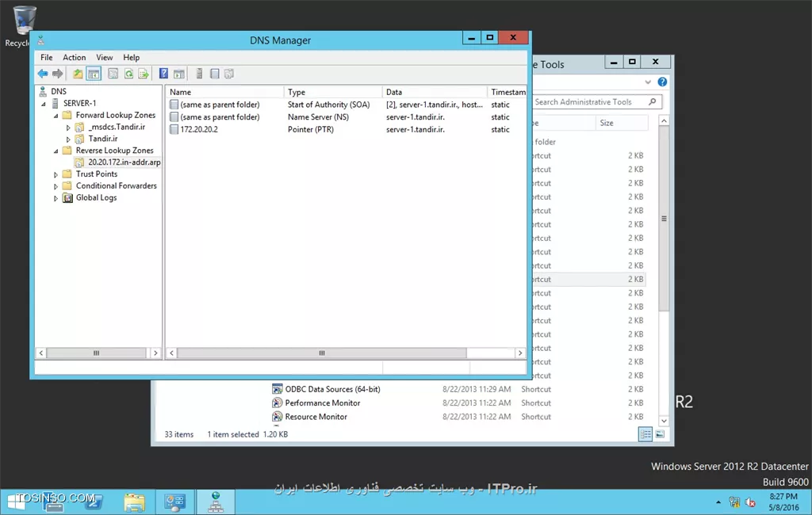812x515 pixels.
Task: Open the Help menu
Action: tap(131, 58)
